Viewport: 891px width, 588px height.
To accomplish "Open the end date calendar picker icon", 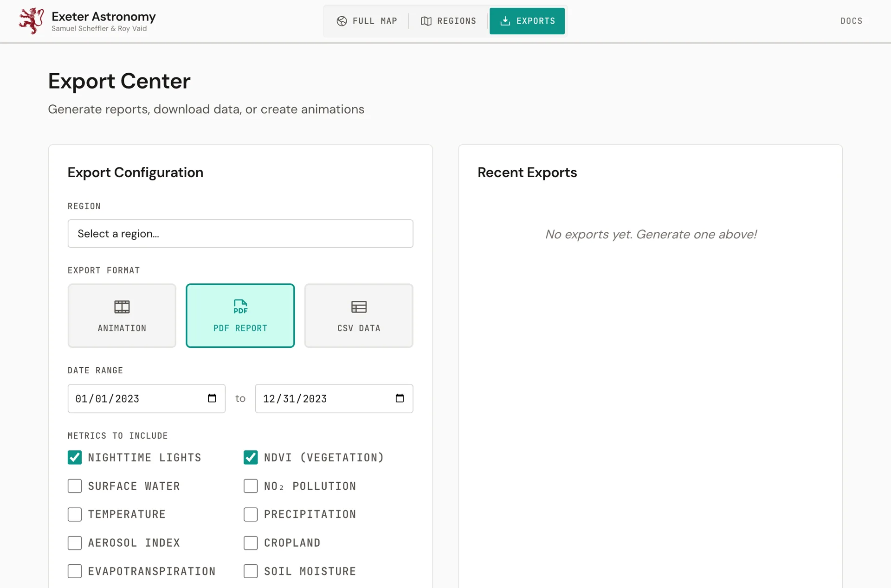I will point(400,398).
